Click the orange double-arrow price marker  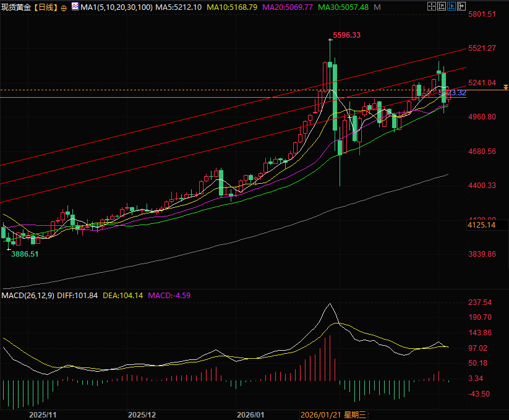505,87
